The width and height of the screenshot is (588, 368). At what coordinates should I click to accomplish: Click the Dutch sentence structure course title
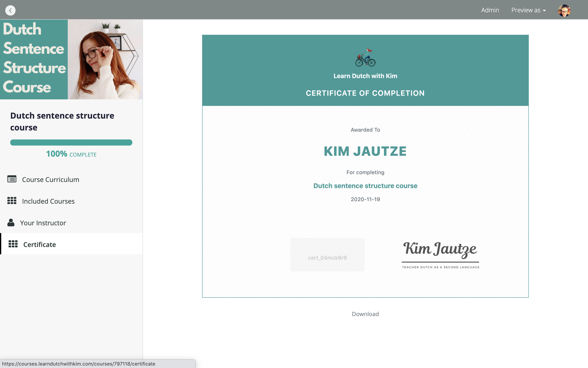62,121
